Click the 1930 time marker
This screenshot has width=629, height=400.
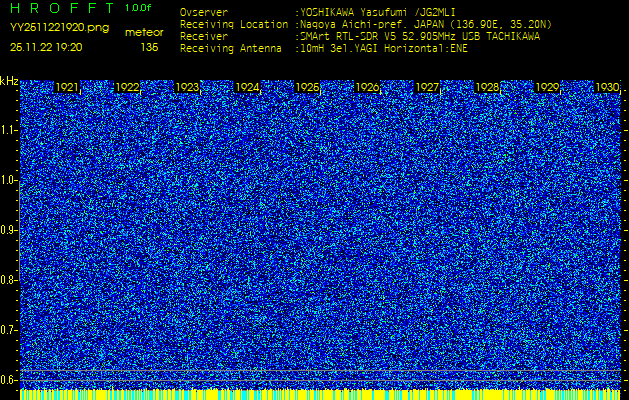(607, 87)
